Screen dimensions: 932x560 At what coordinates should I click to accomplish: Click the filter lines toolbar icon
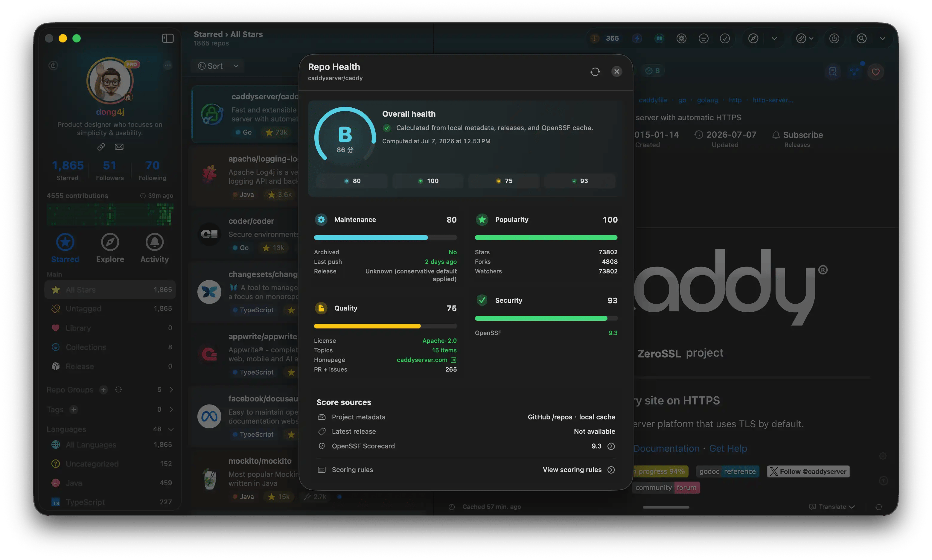point(703,38)
